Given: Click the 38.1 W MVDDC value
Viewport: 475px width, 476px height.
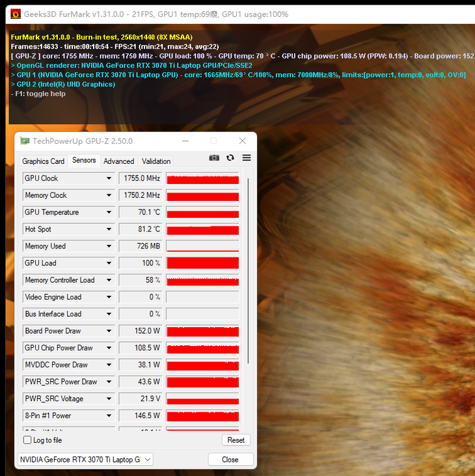Looking at the screenshot, I should click(141, 365).
